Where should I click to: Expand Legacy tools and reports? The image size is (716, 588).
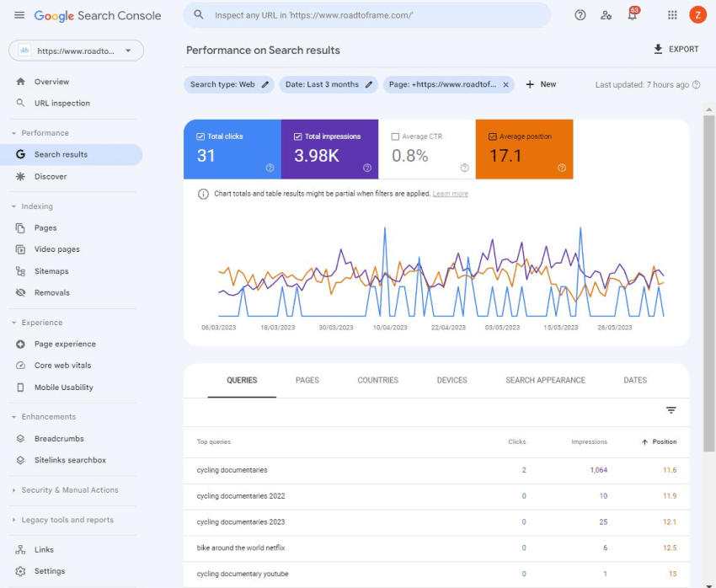[13, 520]
